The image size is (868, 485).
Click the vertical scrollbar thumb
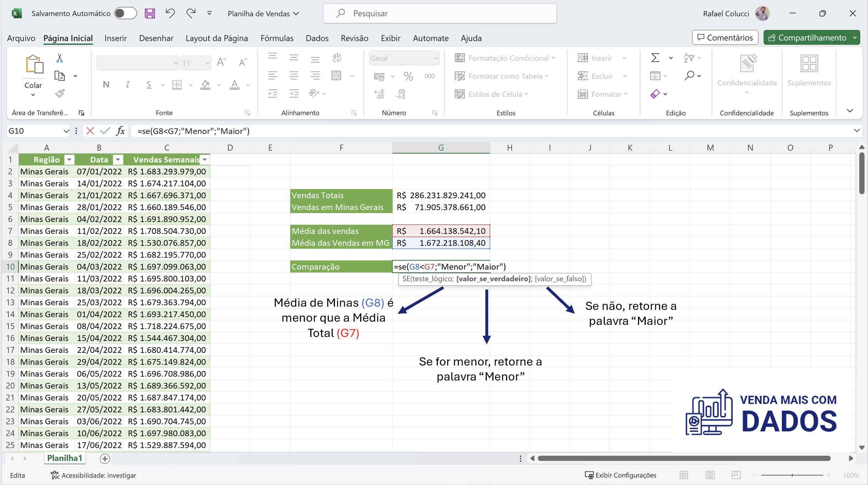[x=862, y=173]
